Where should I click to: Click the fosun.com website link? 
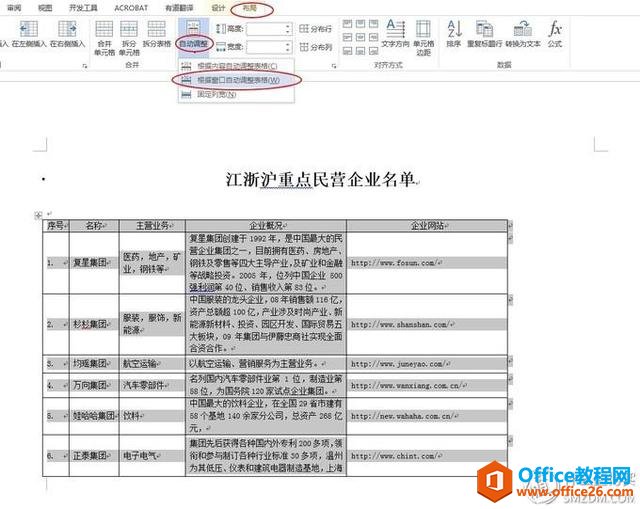pyautogui.click(x=394, y=263)
